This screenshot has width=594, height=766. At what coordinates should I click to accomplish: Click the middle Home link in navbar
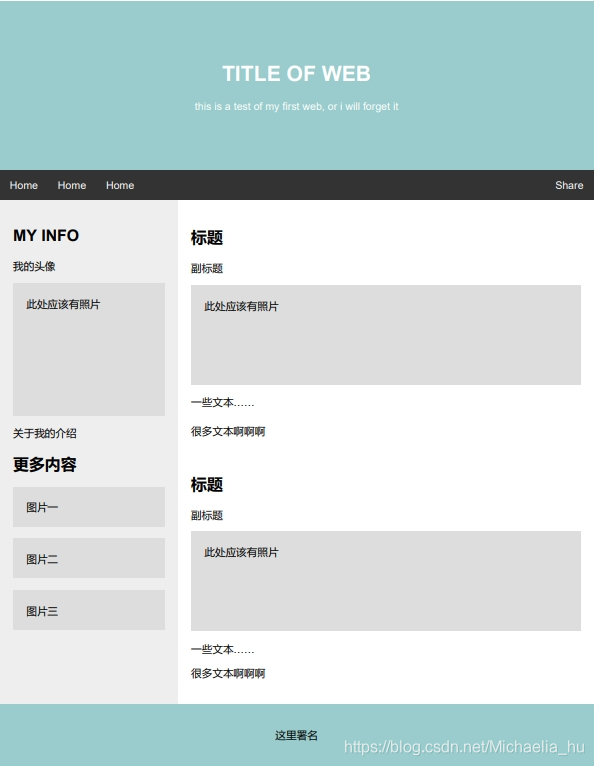click(x=72, y=185)
